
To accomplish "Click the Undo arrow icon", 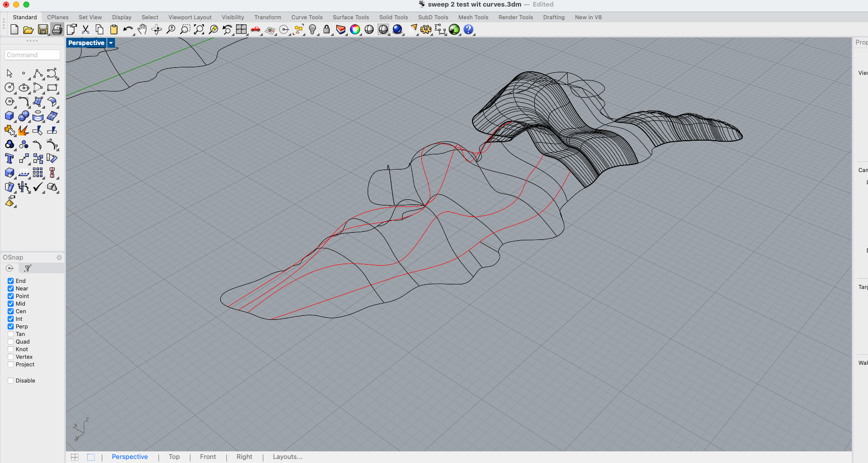I will pyautogui.click(x=128, y=29).
